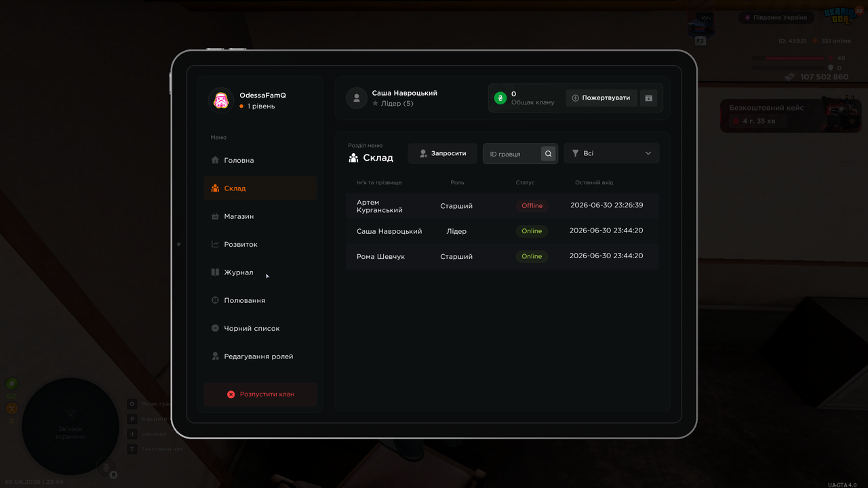Image resolution: width=868 pixels, height=488 pixels.
Task: Click the Ім'я та прізвище column header
Action: pos(379,182)
